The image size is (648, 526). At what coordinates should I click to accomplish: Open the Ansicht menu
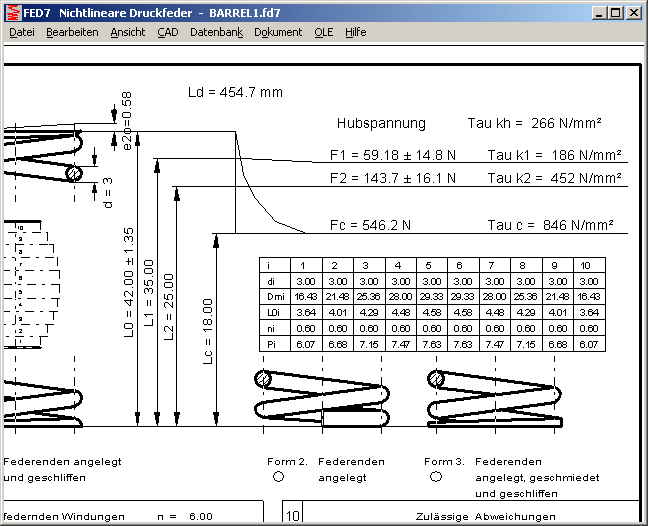128,32
